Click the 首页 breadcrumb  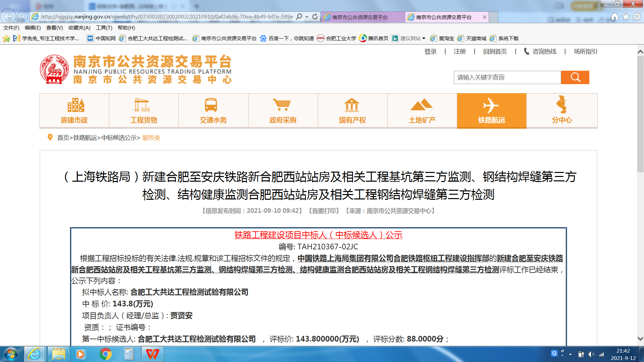[63, 138]
